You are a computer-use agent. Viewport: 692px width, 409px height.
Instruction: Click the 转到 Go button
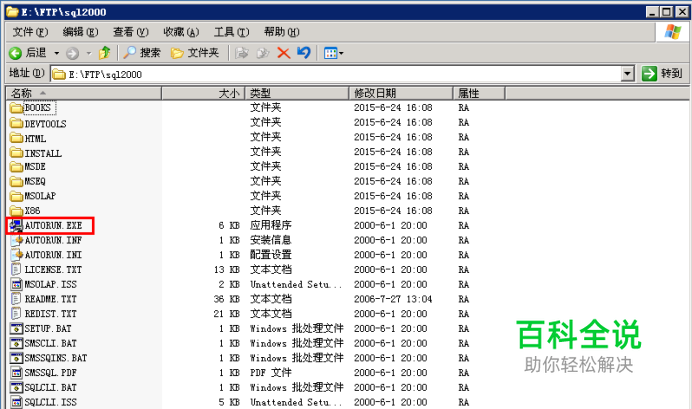point(662,73)
